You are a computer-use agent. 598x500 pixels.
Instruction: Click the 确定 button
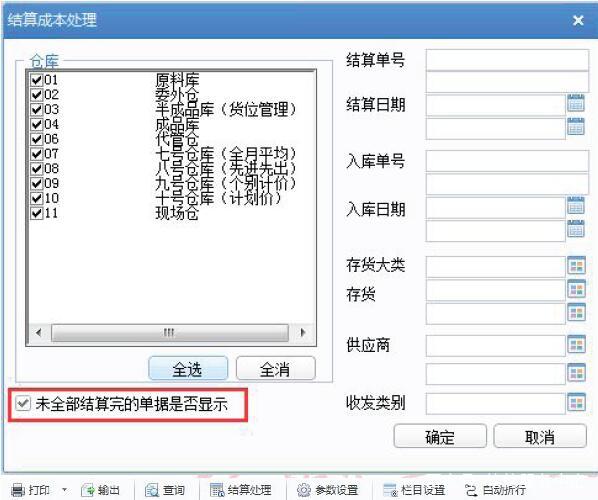coord(440,436)
